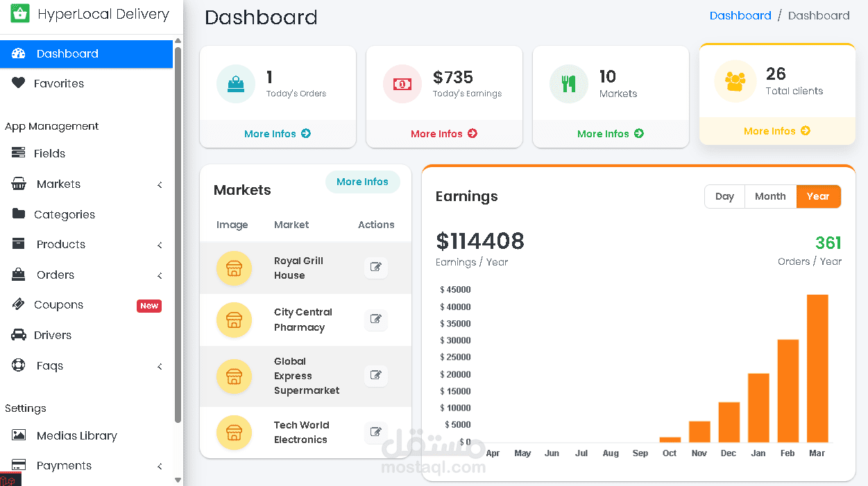This screenshot has width=868, height=486.
Task: Expand the Products submenu chevron
Action: [x=160, y=245]
